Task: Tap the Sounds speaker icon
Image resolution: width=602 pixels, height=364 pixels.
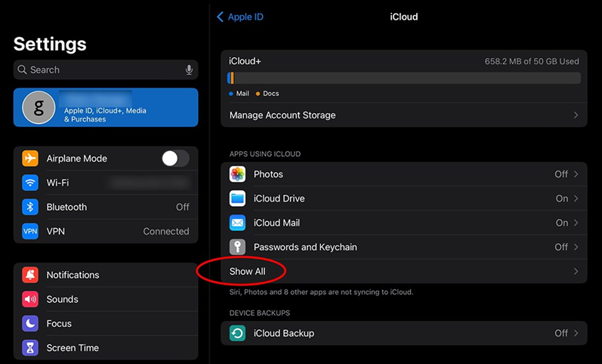Action: pos(30,299)
